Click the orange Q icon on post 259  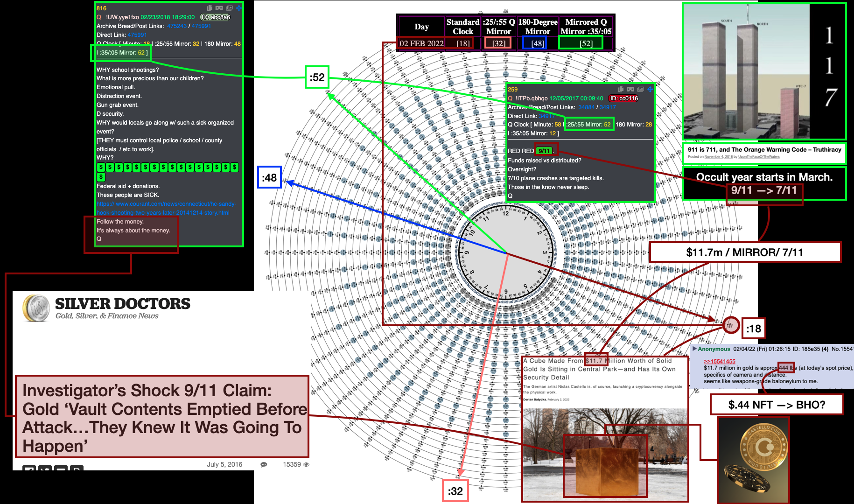tap(510, 98)
